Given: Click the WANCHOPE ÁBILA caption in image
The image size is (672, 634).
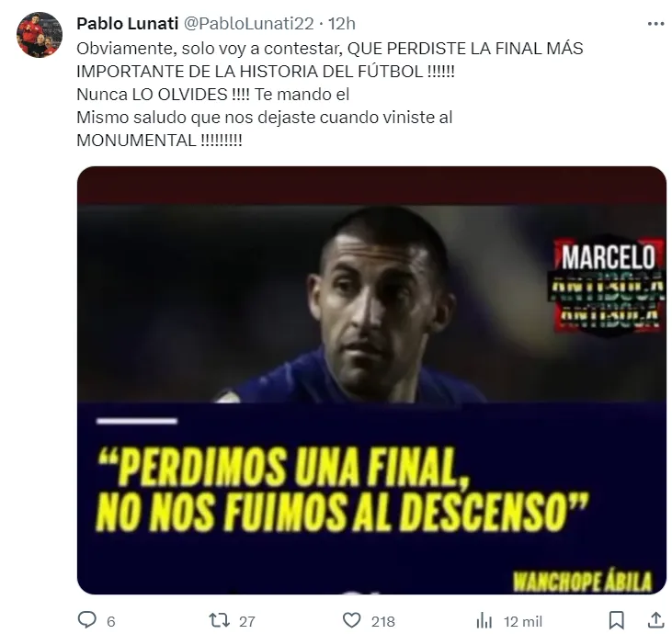Looking at the screenshot, I should [583, 581].
